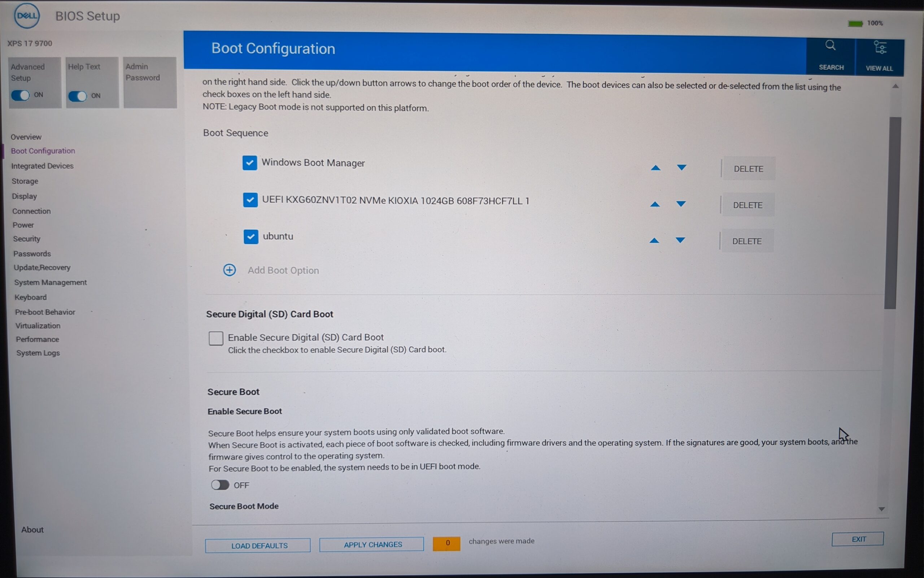Image resolution: width=924 pixels, height=578 pixels.
Task: Open Update,Recovery section
Action: (x=42, y=268)
